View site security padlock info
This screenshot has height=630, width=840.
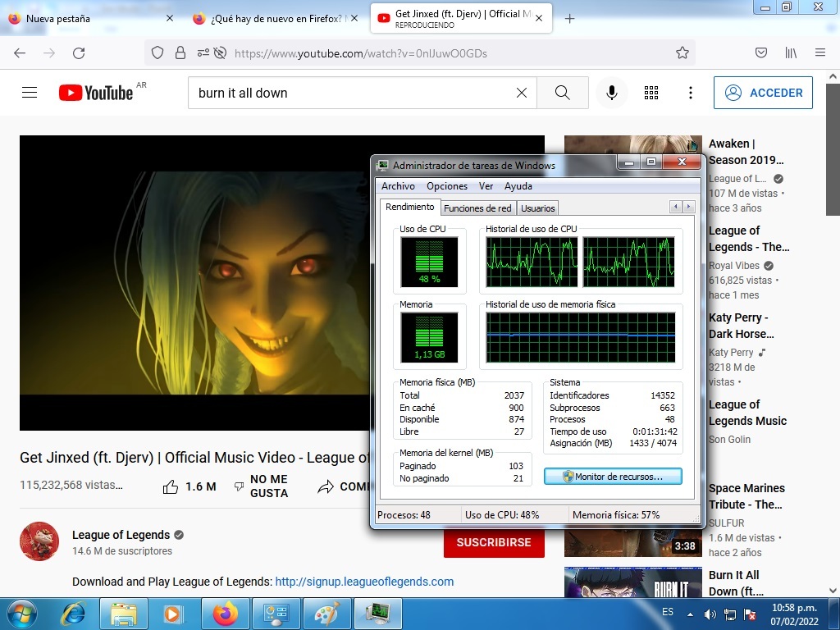tap(180, 52)
